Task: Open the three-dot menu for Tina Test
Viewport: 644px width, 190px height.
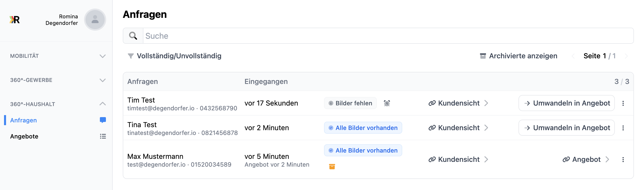Action: [623, 128]
